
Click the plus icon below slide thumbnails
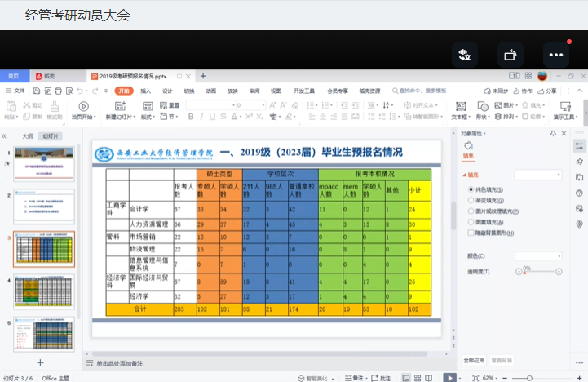click(x=40, y=362)
